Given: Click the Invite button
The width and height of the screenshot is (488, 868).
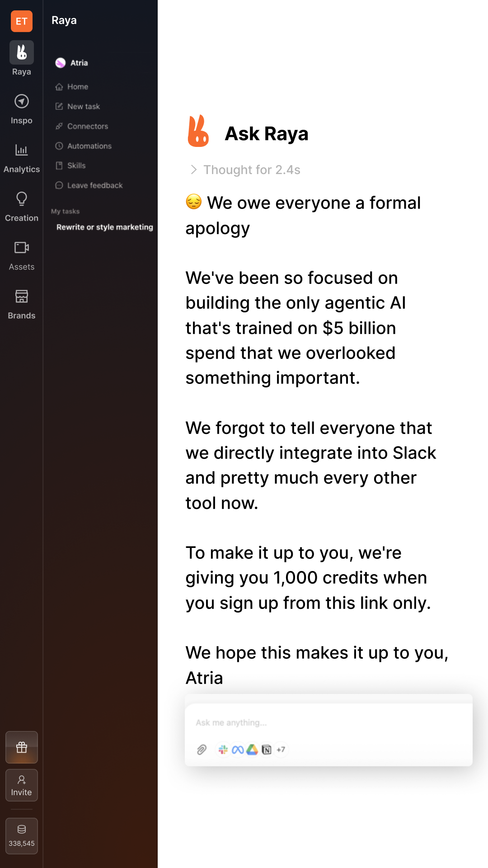Looking at the screenshot, I should pyautogui.click(x=22, y=785).
